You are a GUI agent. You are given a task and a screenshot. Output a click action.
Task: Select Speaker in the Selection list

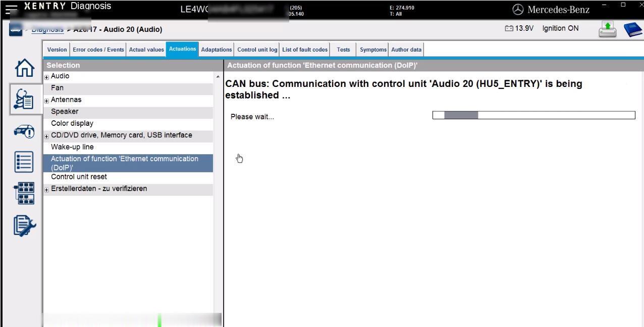point(128,112)
